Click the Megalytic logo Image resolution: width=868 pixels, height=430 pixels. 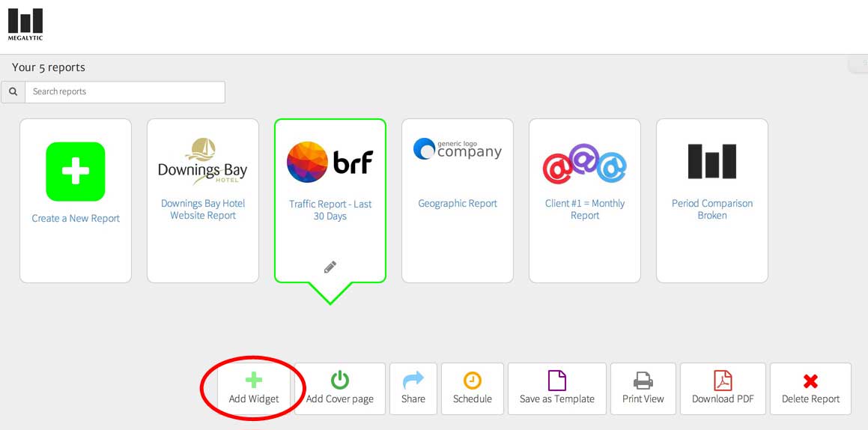tap(25, 24)
